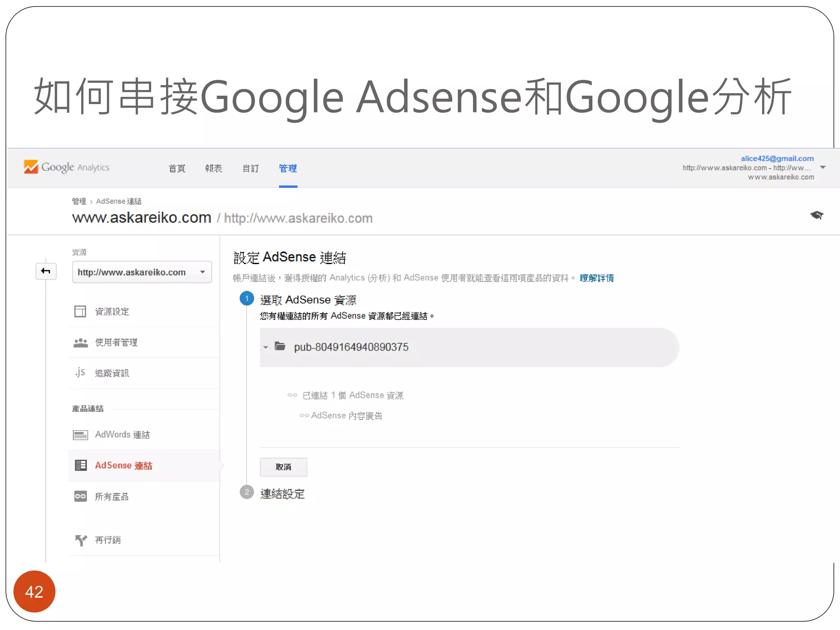
Task: Expand 追蹤資訊 in the sidebar
Action: pyautogui.click(x=112, y=373)
